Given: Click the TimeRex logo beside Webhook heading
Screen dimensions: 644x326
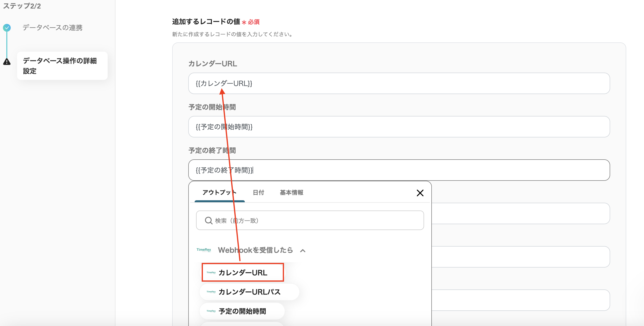Looking at the screenshot, I should point(203,250).
